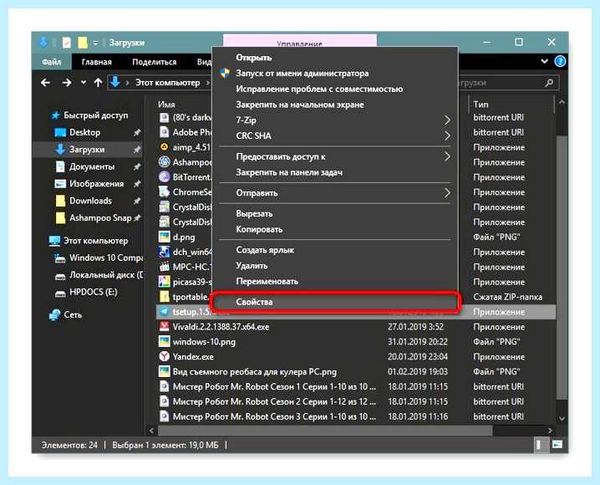This screenshot has height=485, width=600.
Task: Select Мистер Робот Сезон 3 torrent file
Action: 274,416
